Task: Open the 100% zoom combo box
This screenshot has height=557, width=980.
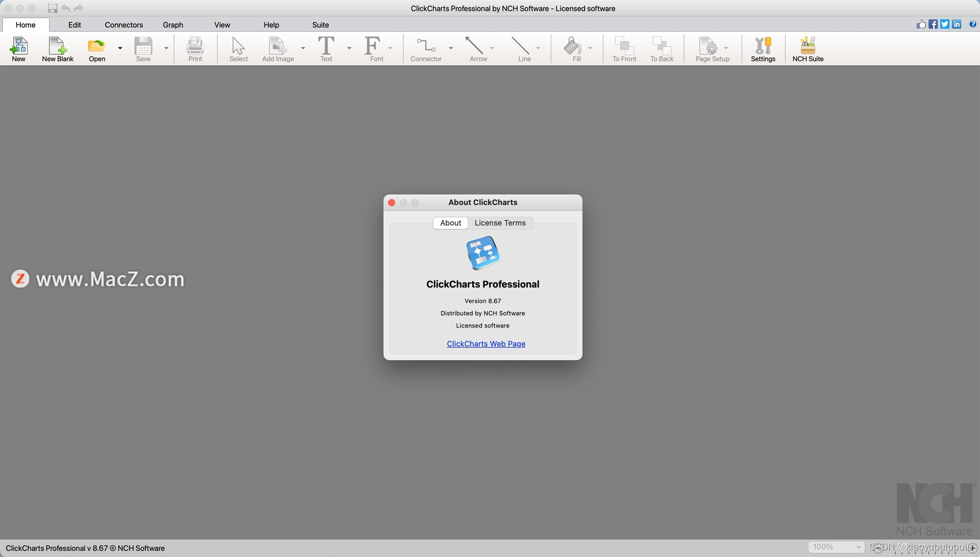Action: (x=836, y=547)
